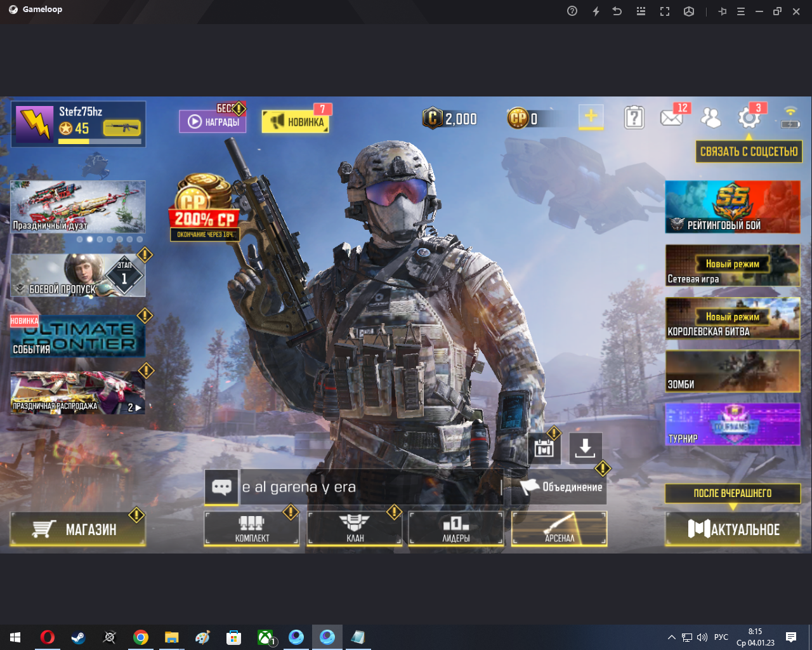Image resolution: width=812 pixels, height=650 pixels.
Task: Select Сетевая игра multiplayer mode
Action: point(733,265)
